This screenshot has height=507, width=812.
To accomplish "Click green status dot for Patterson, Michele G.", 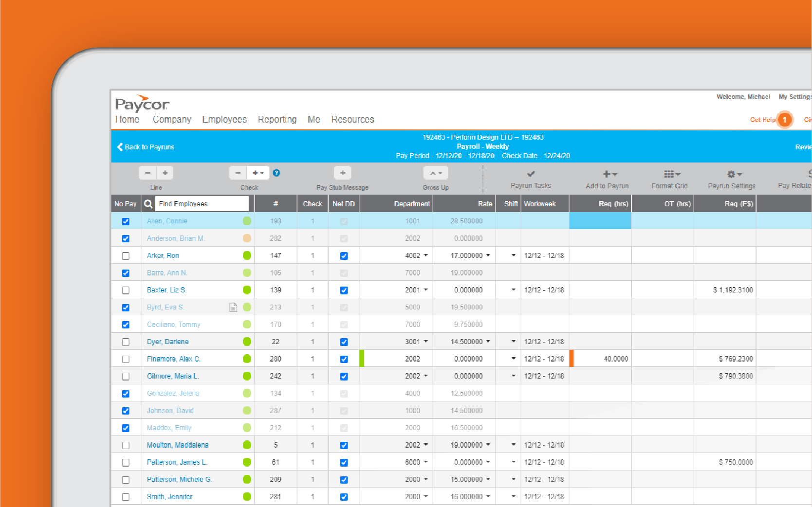I will pos(247,479).
